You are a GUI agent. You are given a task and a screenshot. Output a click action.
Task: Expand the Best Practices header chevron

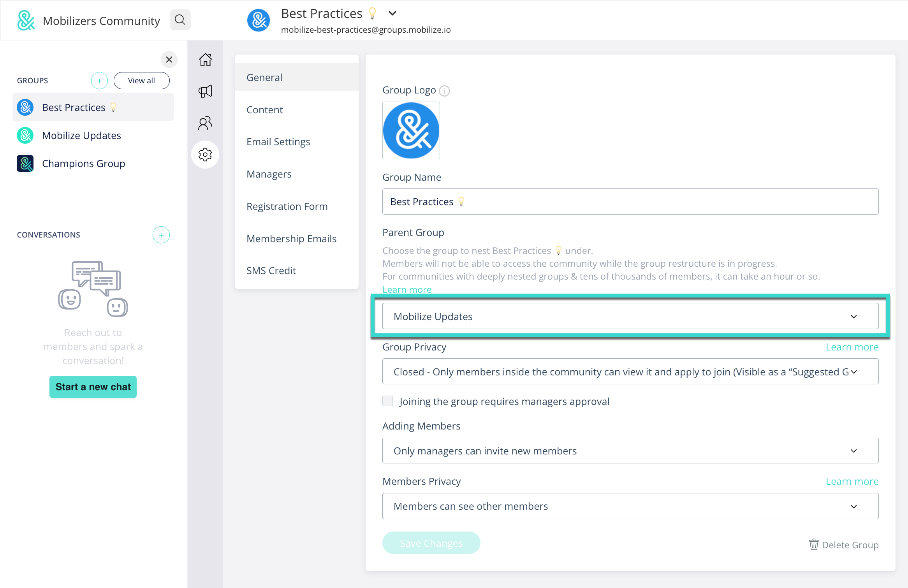click(x=392, y=13)
